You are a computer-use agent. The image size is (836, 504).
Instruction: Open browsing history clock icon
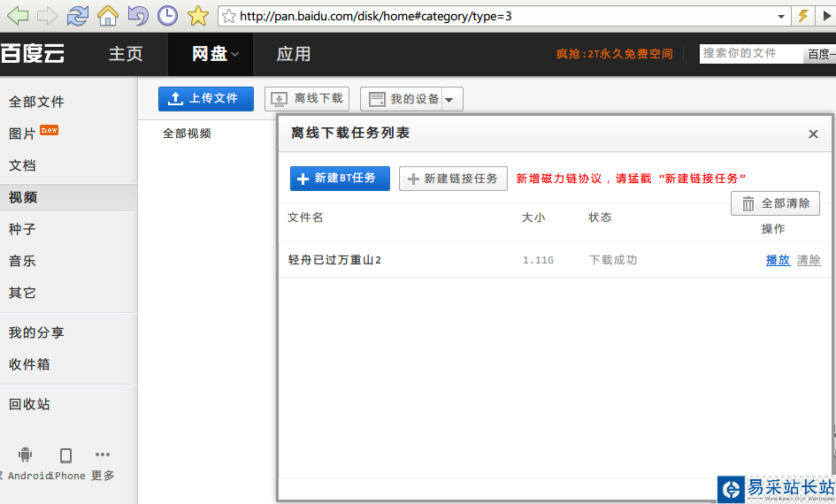pyautogui.click(x=167, y=15)
